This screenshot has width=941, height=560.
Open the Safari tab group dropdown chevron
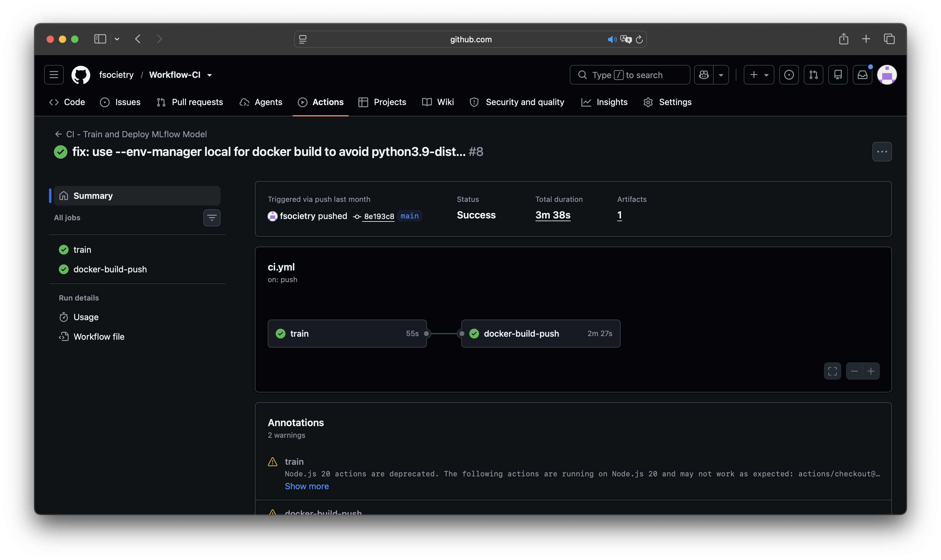[x=117, y=39]
